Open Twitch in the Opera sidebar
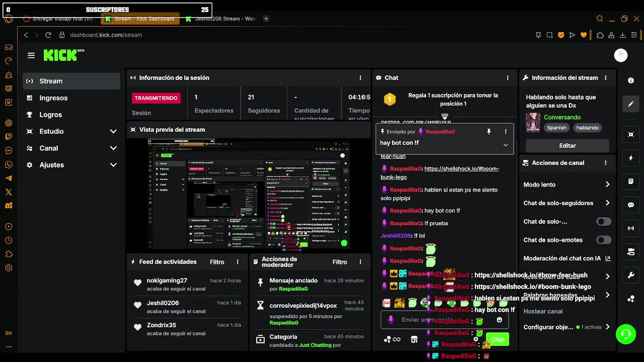 pyautogui.click(x=9, y=137)
